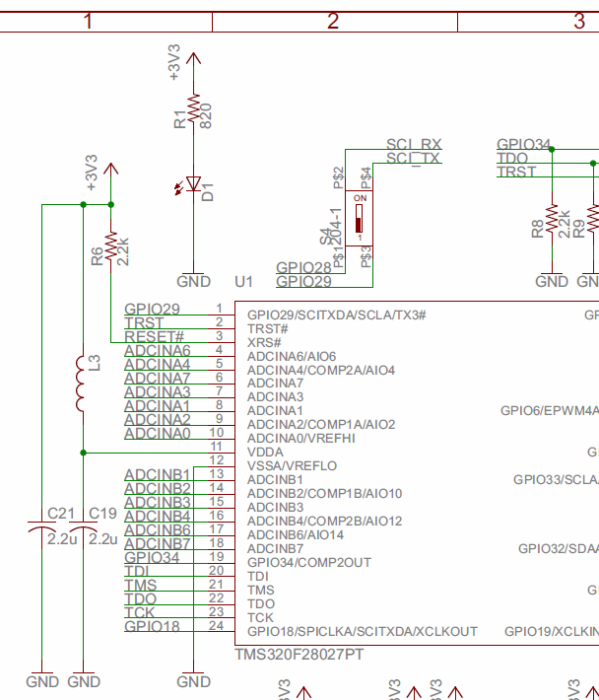
Task: Select the '820' value of R1
Action: 206,116
